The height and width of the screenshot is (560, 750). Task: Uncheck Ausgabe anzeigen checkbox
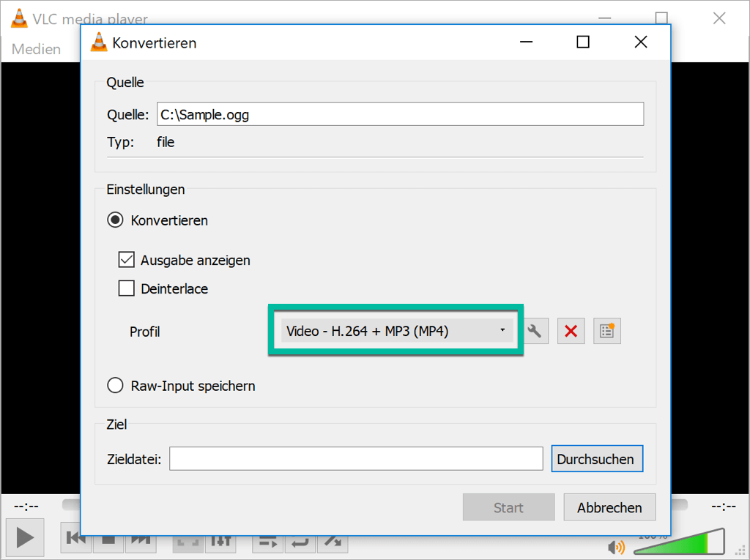pos(126,260)
